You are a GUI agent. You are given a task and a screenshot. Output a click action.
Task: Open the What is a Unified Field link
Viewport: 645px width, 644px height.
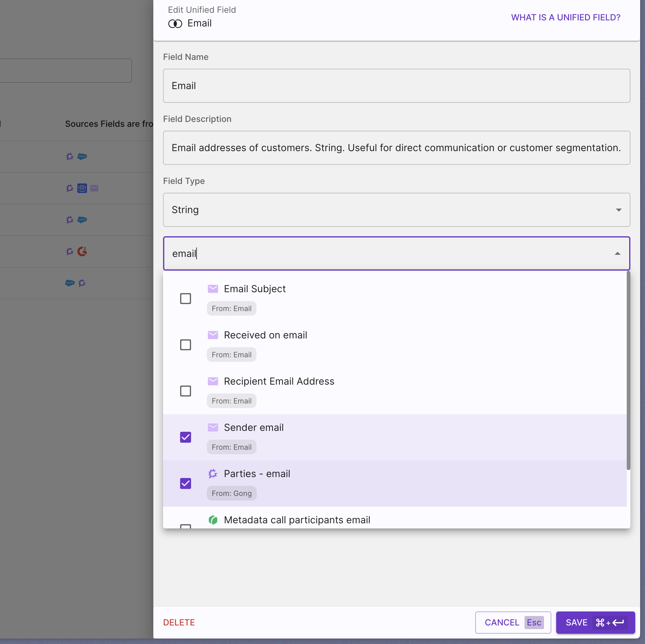(565, 17)
